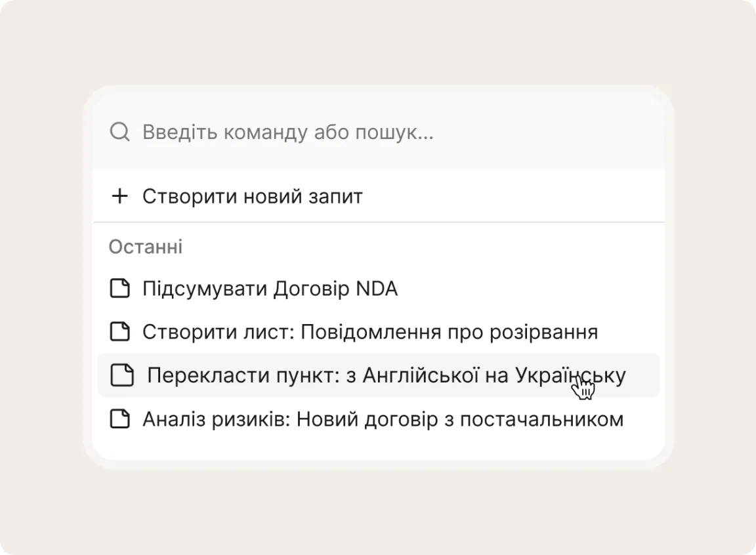Screen dimensions: 756x555
Task: Click document icon beside 'Перекласти пункт'
Action: pyautogui.click(x=122, y=375)
